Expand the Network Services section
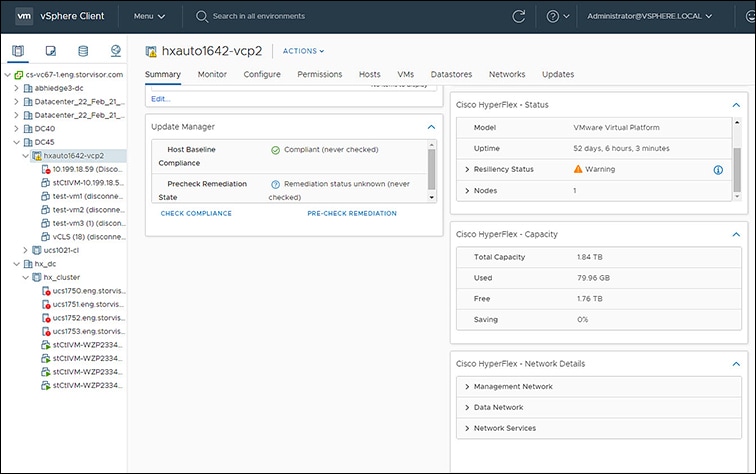Screen dimensions: 756x474 [x=467, y=428]
